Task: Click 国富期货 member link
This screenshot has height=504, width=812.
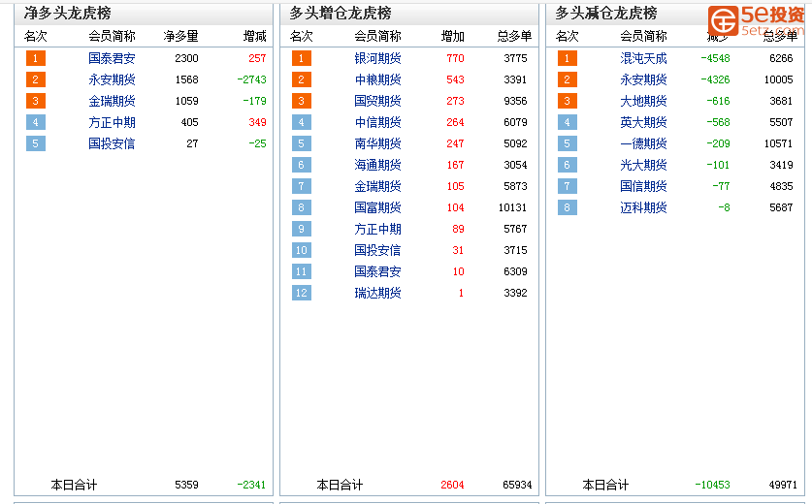Action: point(377,207)
